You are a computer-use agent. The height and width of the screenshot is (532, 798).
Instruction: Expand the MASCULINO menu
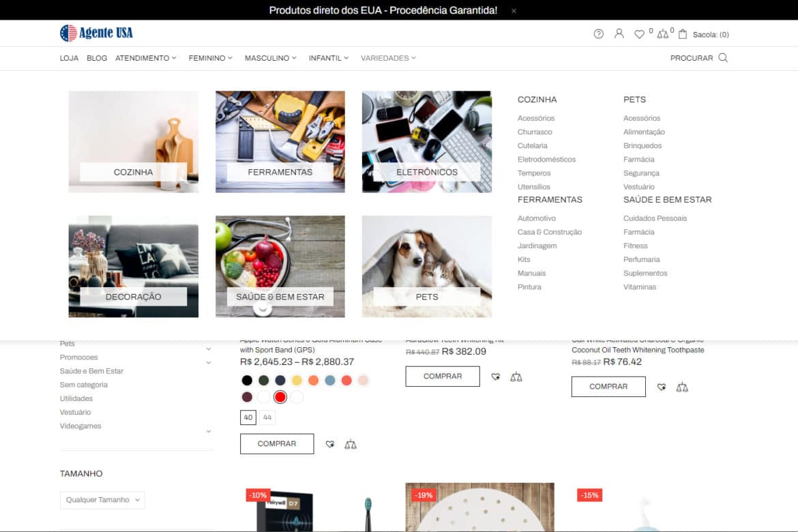pyautogui.click(x=270, y=58)
